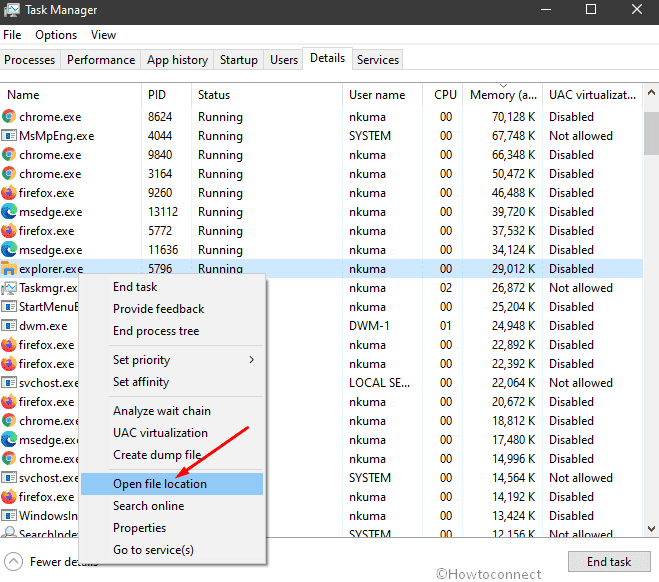Open the View menu
Image resolution: width=659 pixels, height=582 pixels.
pyautogui.click(x=103, y=35)
